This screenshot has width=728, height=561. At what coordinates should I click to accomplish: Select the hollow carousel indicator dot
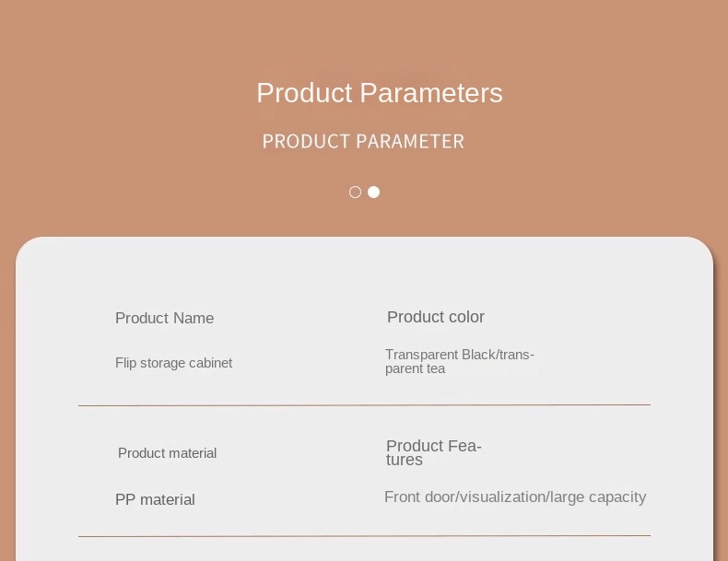(355, 193)
